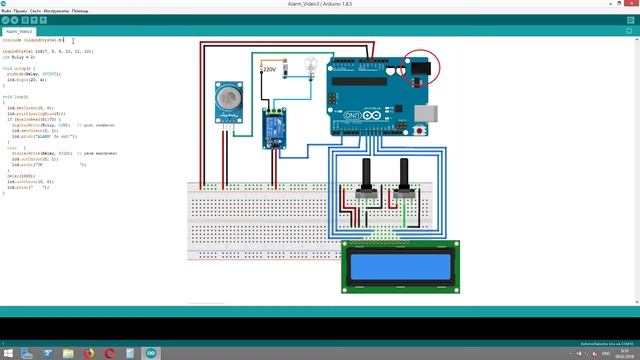Click the board and port status text
Image resolution: width=640 pixels, height=360 pixels.
[x=607, y=344]
